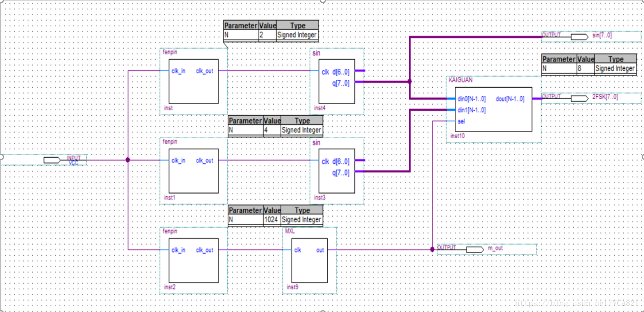This screenshot has height=312, width=644.
Task: Click the value cell '1024' in parameter table
Action: point(272,219)
